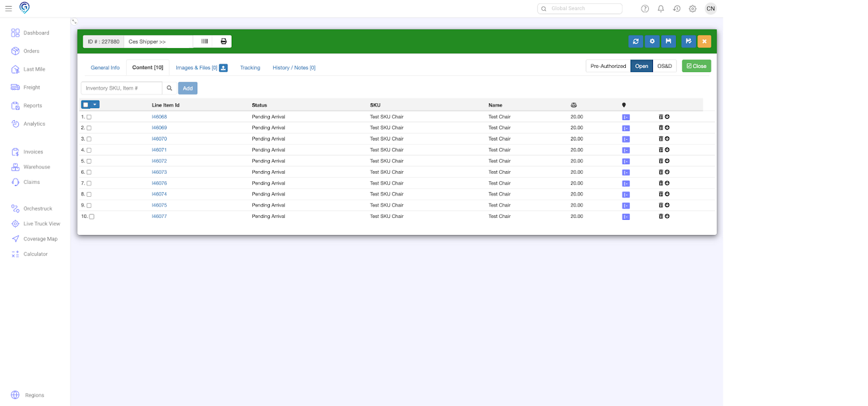
Task: Click the Inventory SKU, Item # field
Action: (x=121, y=88)
